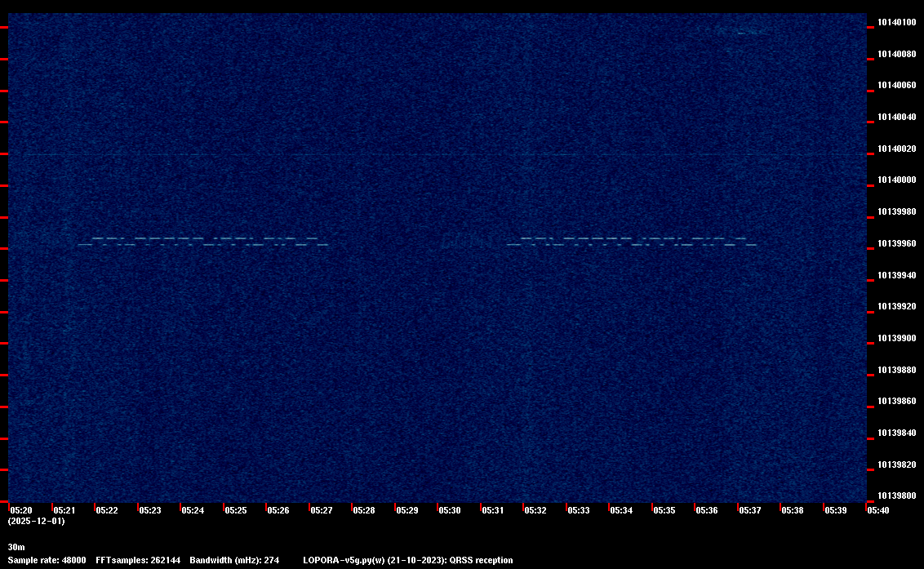Click the 10139940 frequency label
The width and height of the screenshot is (924, 569).
(x=897, y=275)
